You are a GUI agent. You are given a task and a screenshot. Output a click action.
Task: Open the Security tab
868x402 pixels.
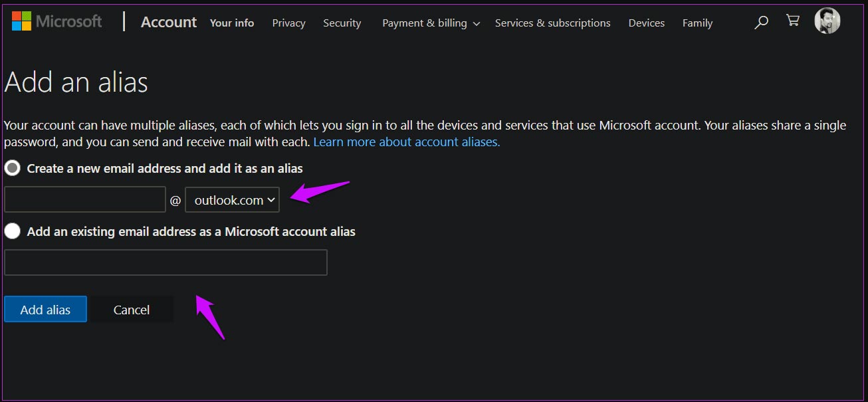[342, 23]
